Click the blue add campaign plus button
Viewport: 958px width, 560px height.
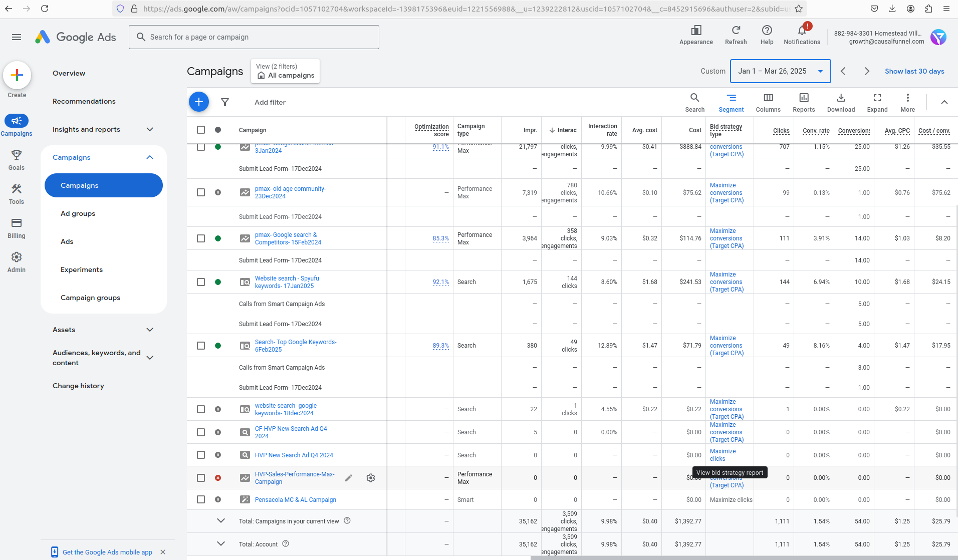click(199, 102)
